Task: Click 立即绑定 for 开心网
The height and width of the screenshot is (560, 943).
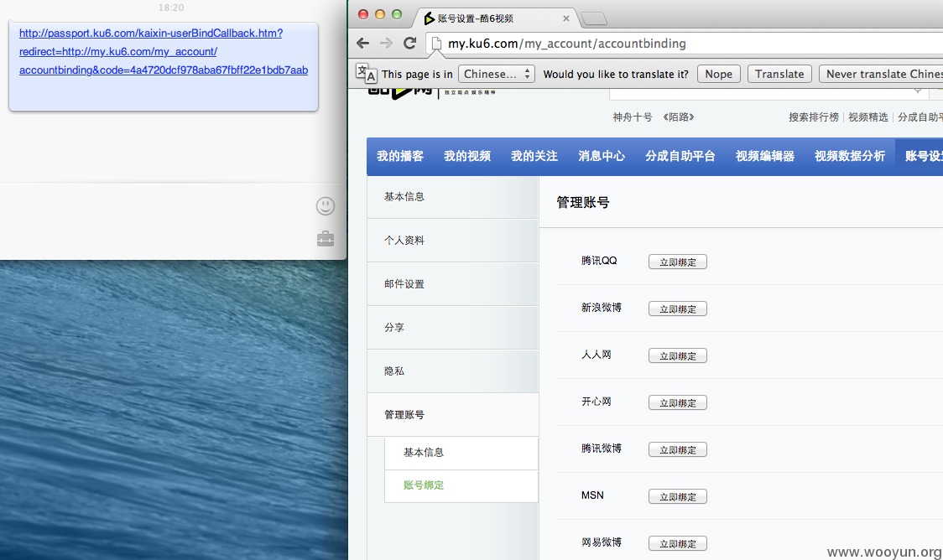Action: click(678, 402)
